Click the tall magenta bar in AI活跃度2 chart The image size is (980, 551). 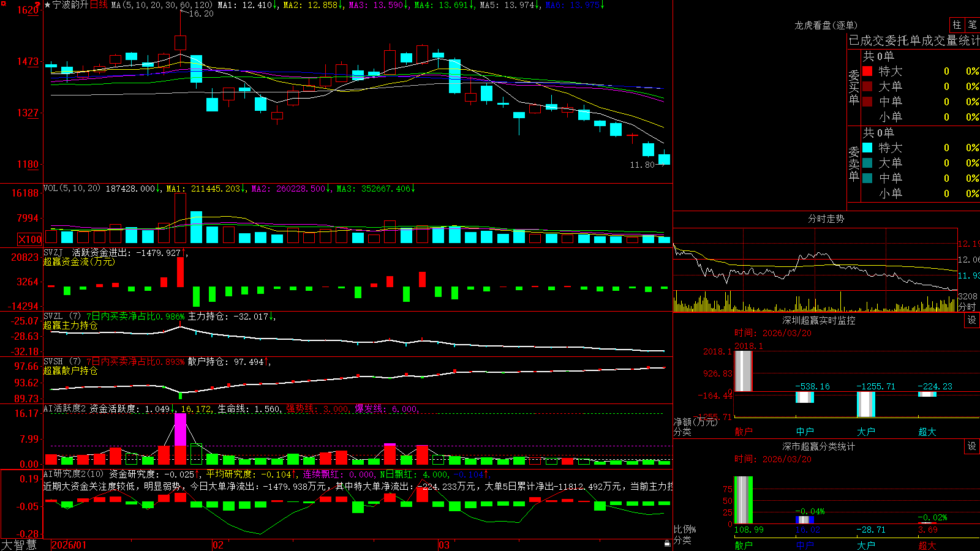tap(180, 429)
